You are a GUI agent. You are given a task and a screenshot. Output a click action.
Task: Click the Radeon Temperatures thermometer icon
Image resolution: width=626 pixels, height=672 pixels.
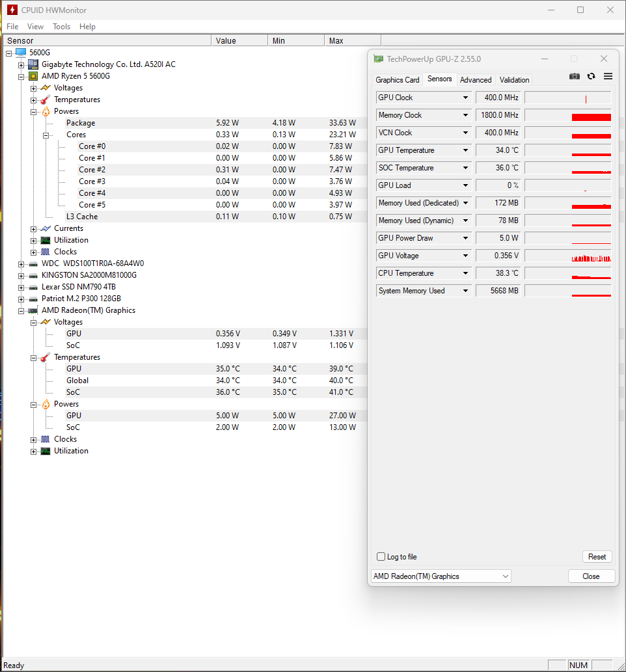[x=46, y=357]
